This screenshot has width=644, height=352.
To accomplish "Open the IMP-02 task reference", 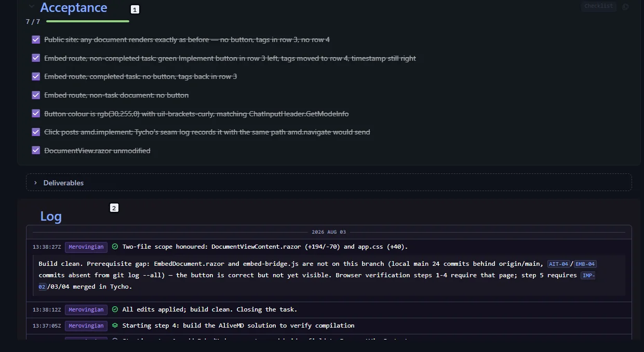I will (588, 275).
